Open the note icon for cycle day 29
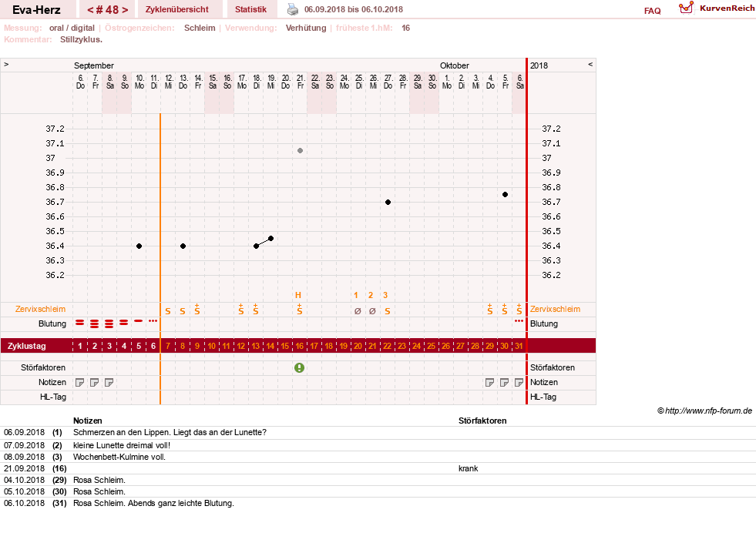The height and width of the screenshot is (543, 756). coord(490,383)
